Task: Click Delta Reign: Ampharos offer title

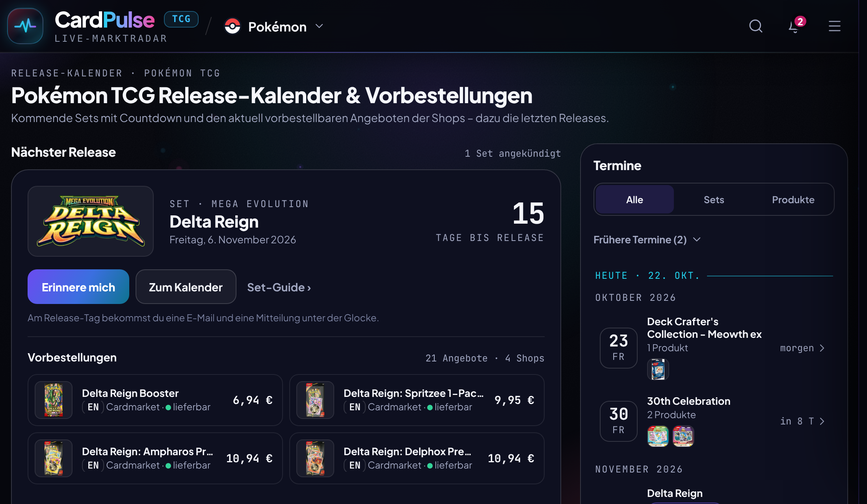Action: coord(147,452)
